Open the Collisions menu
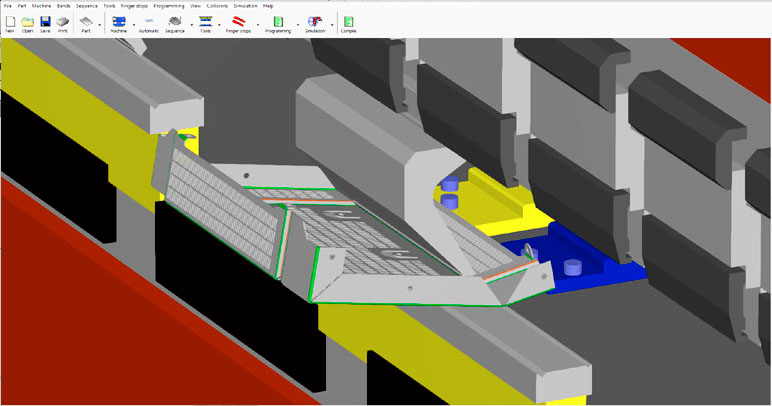Viewport: 772px width, 406px height. tap(218, 6)
